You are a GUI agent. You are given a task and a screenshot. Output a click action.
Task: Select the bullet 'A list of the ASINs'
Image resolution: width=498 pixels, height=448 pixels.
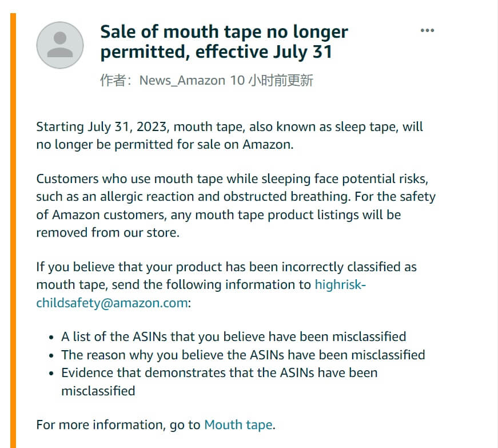[x=233, y=336]
